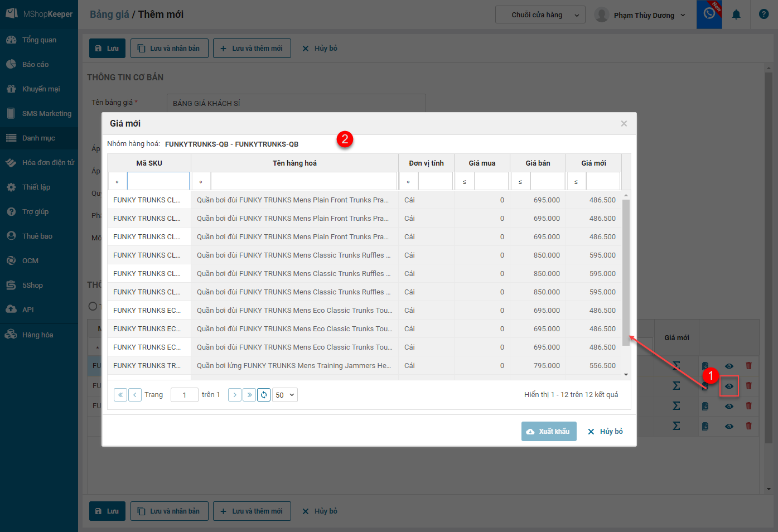
Task: View the third price row via its eye icon
Action: [729, 406]
